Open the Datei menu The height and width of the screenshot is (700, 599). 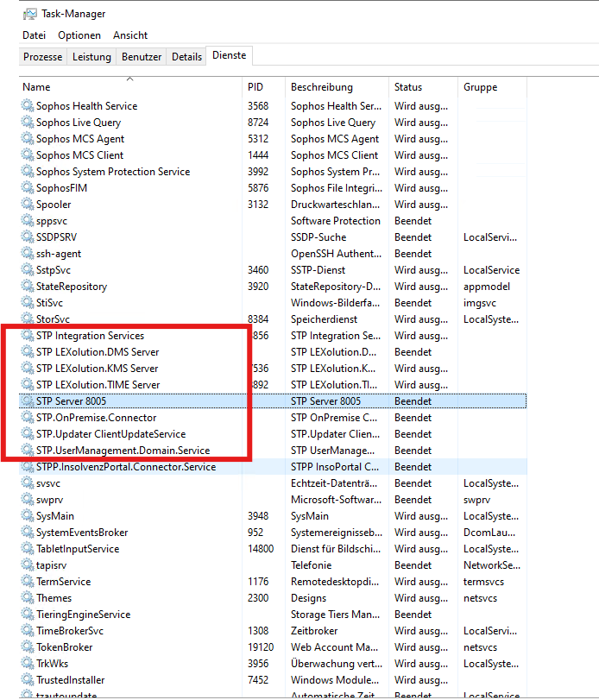click(34, 35)
